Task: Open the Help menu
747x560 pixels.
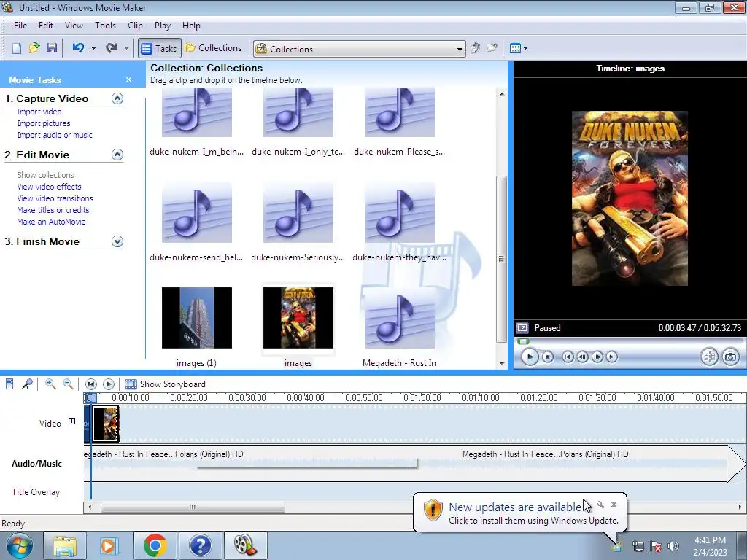Action: pyautogui.click(x=191, y=26)
